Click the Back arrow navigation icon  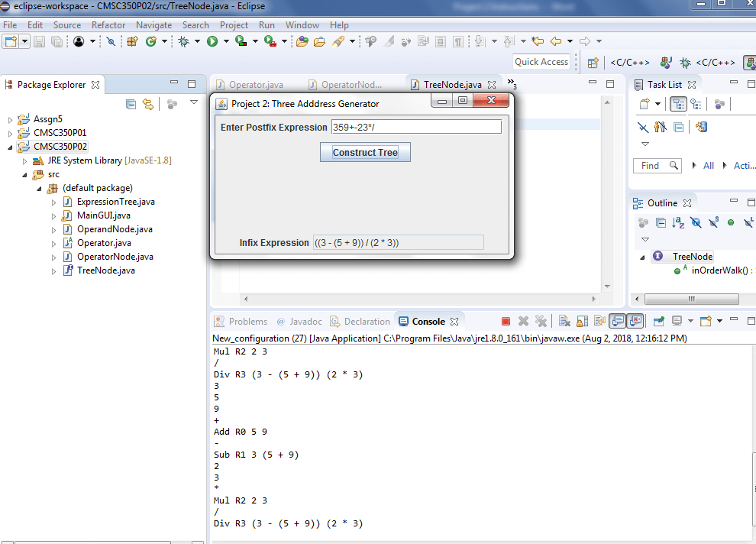556,41
